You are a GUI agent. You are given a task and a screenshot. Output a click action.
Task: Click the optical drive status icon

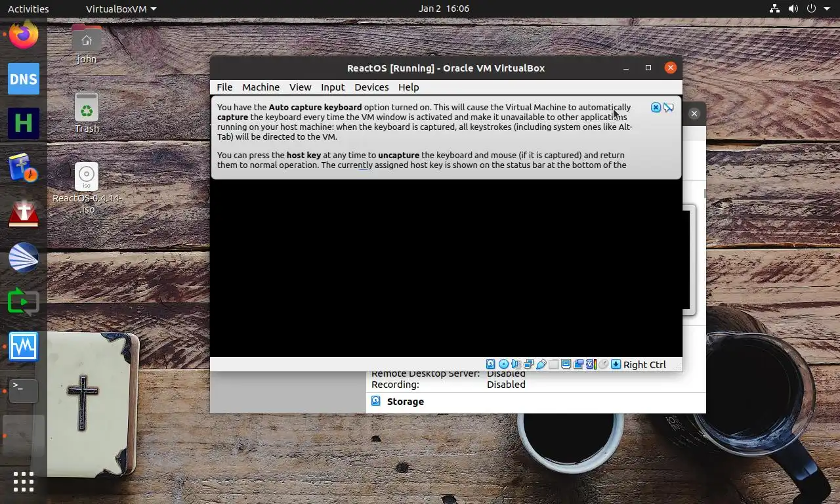tap(503, 364)
